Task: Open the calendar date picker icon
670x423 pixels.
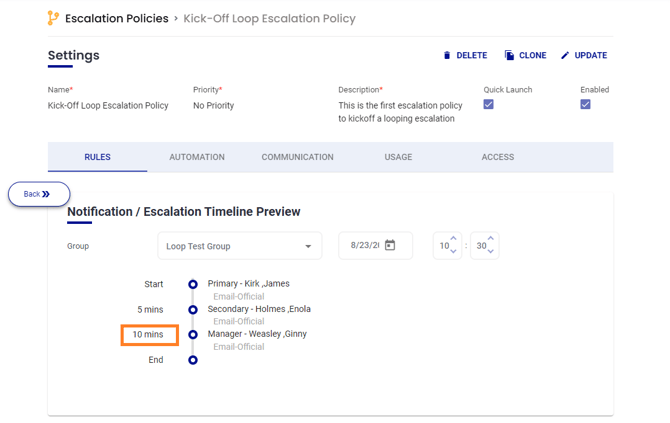Action: pyautogui.click(x=390, y=245)
